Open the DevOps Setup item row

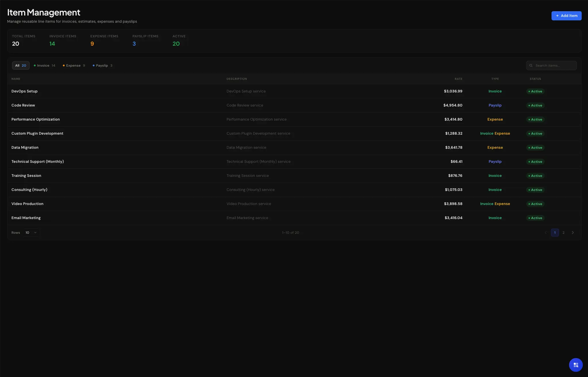(x=24, y=91)
